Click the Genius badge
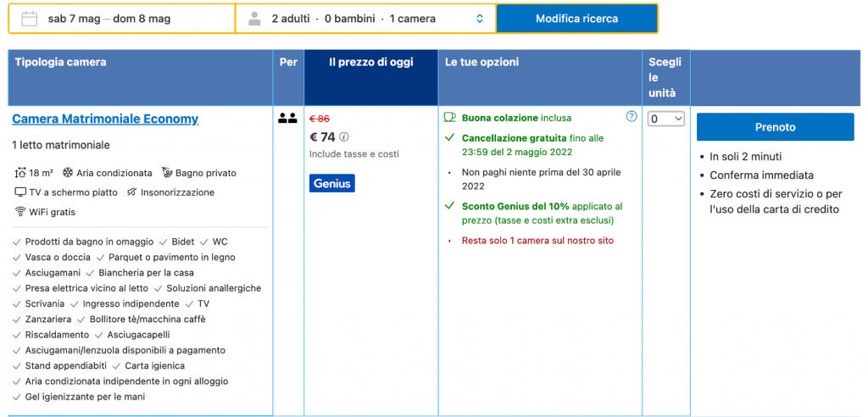Viewport: 868px width, 417px height. 331,183
